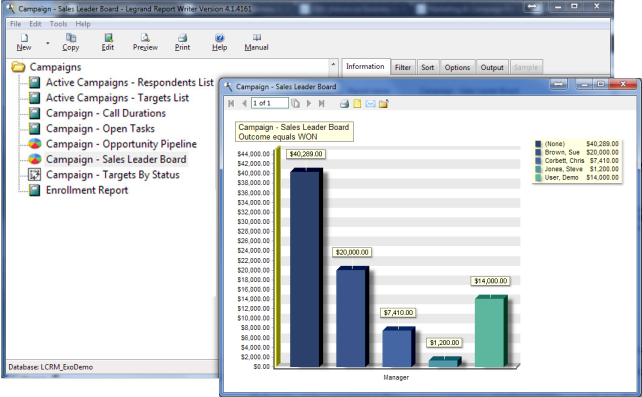Click the yellow page setup icon
642x397 pixels.
pyautogui.click(x=357, y=104)
